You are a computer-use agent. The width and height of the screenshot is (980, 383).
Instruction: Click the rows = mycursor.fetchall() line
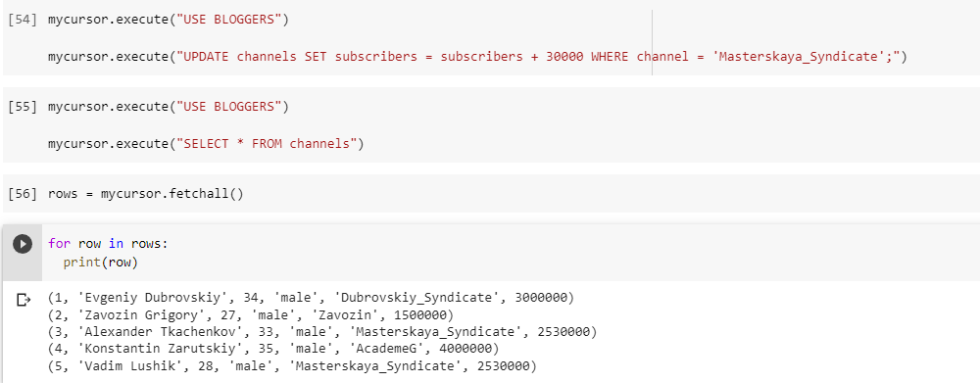[x=146, y=194]
